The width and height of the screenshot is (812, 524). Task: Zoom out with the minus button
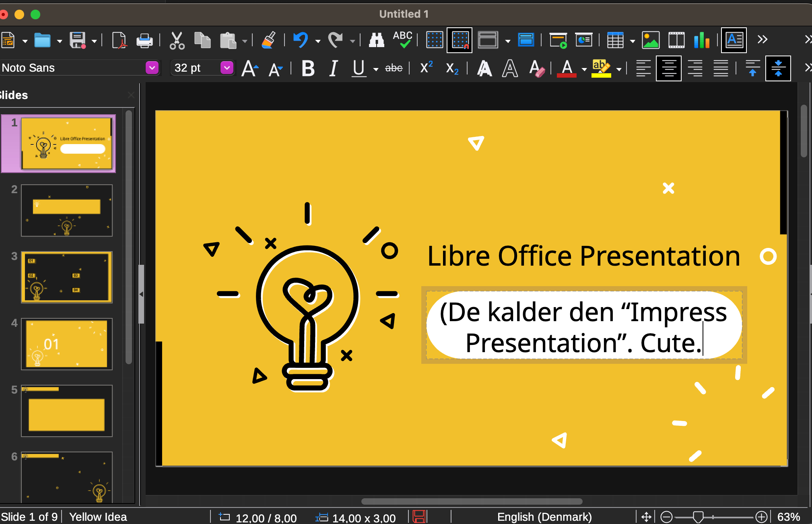(666, 517)
